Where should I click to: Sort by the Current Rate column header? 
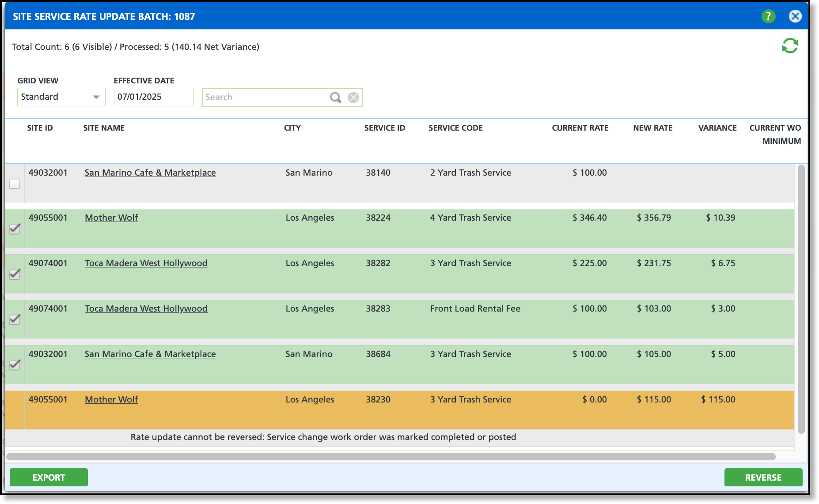pyautogui.click(x=580, y=128)
